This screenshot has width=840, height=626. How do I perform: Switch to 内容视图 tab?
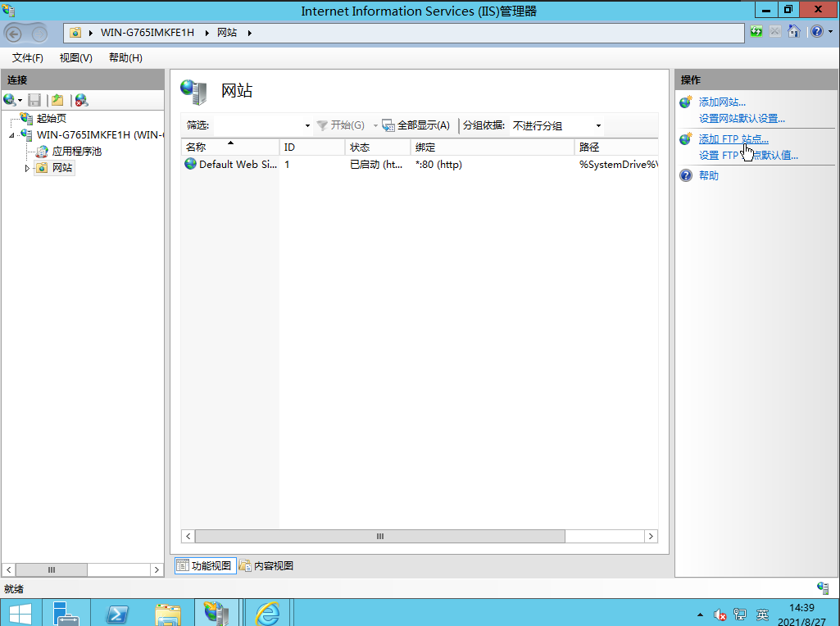[x=266, y=565]
